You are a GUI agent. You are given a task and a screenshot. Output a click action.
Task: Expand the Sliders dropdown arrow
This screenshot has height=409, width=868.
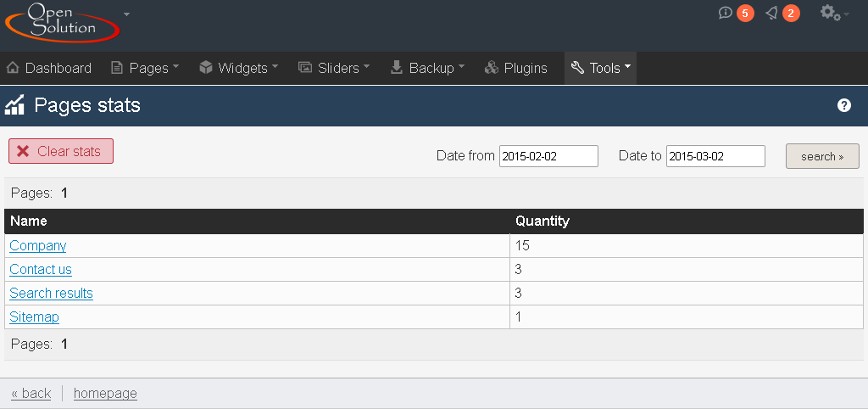366,66
